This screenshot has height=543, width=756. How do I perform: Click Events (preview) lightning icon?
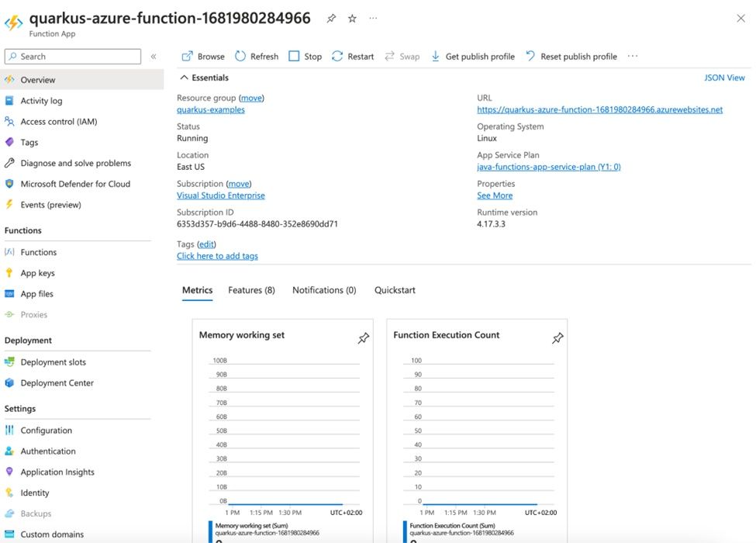(x=9, y=205)
